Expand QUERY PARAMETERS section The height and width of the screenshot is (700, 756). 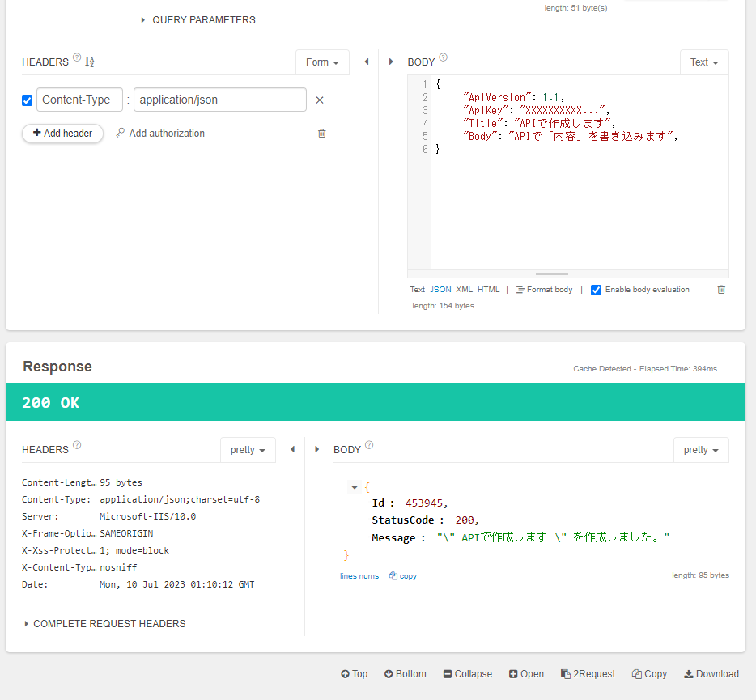198,20
